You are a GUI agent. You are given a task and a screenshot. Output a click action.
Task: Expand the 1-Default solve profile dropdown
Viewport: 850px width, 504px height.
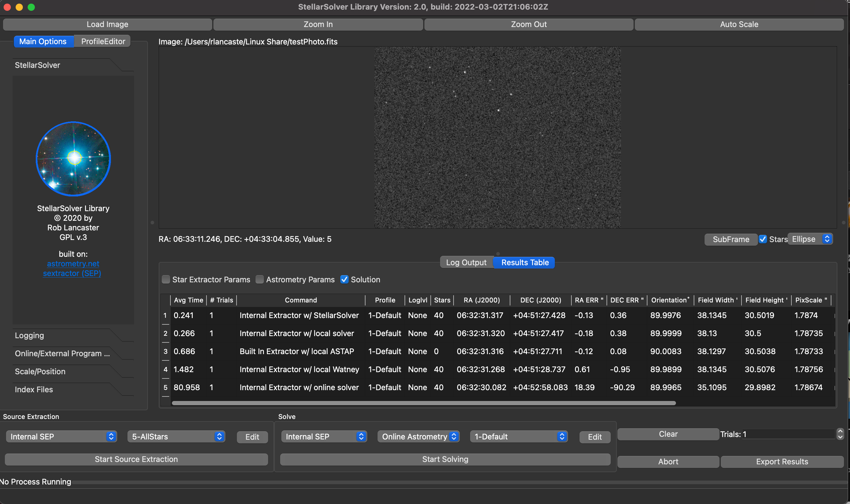[519, 436]
